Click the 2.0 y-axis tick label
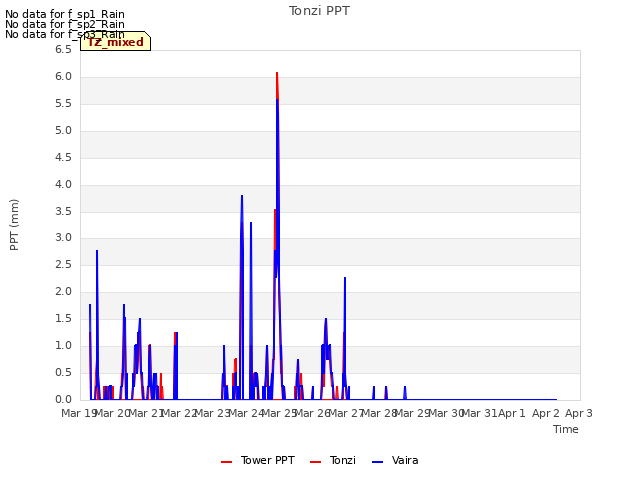This screenshot has height=480, width=640. (x=63, y=291)
